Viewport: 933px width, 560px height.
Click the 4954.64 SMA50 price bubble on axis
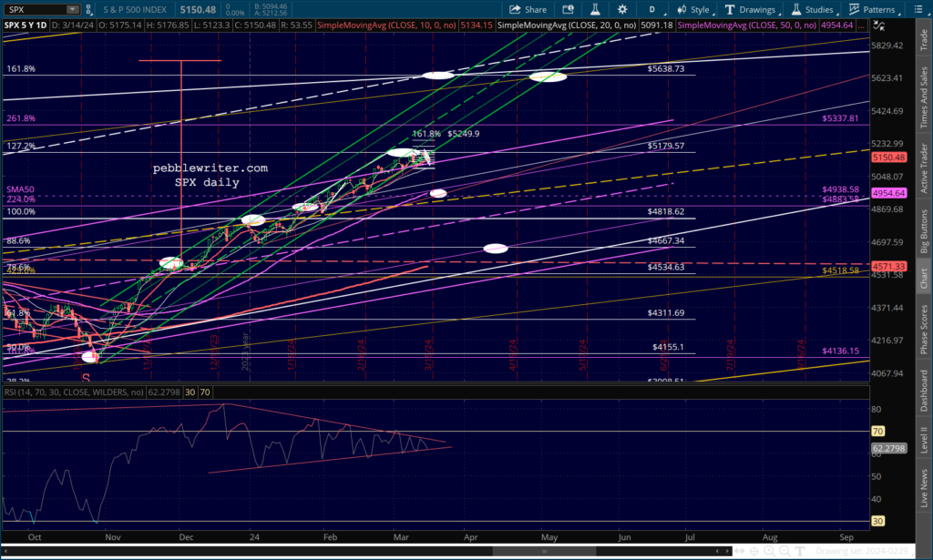click(x=889, y=193)
